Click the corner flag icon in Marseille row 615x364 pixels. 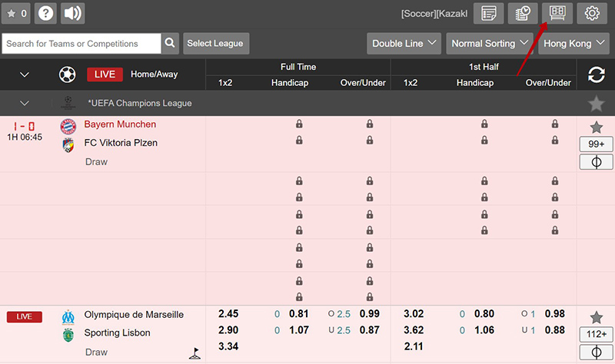195,353
